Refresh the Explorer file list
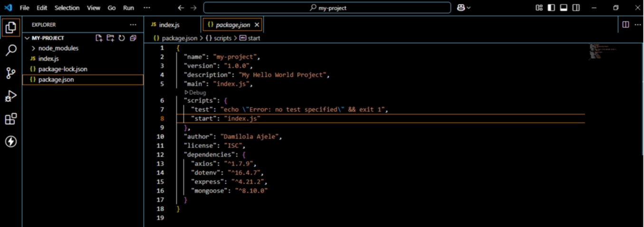The width and height of the screenshot is (644, 227). pyautogui.click(x=122, y=38)
